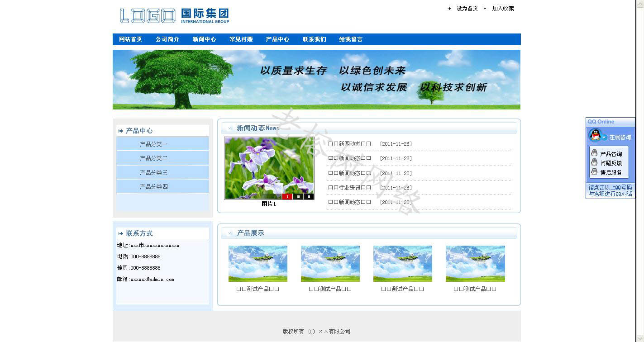Screen dimensions: 644x342
Task: Open the 新闻中心 navigation item
Action: click(204, 39)
